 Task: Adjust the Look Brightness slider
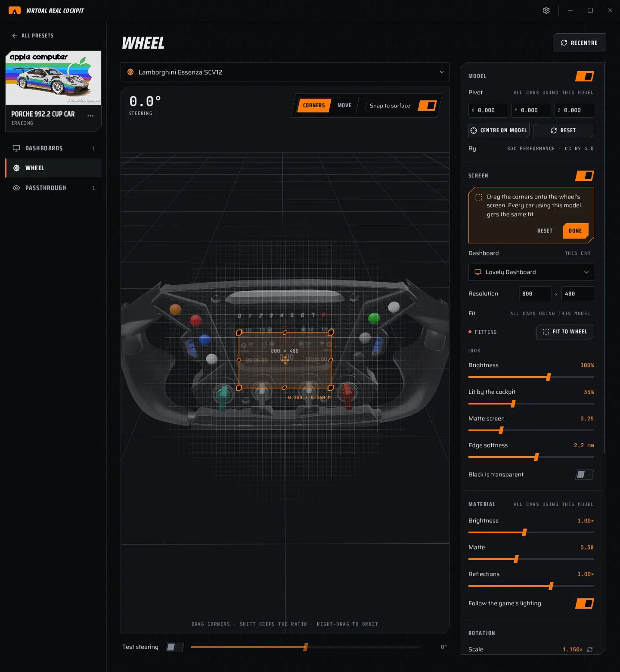531,377
